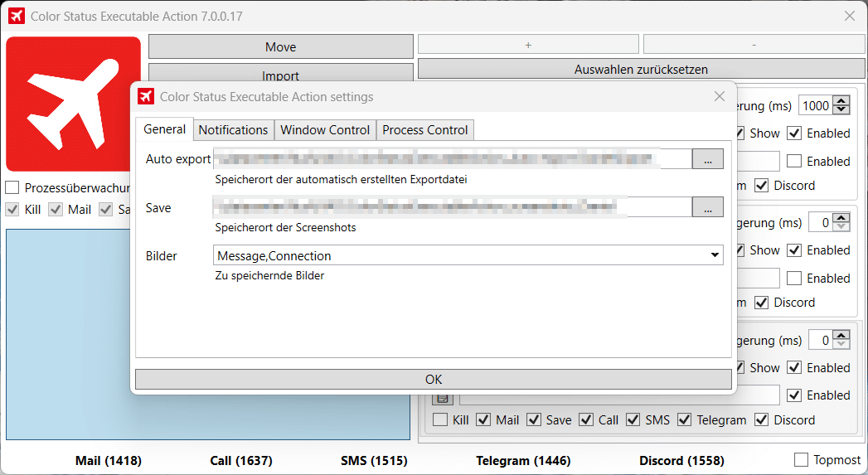Click the large red airplane logo
The height and width of the screenshot is (475, 868).
tap(73, 104)
